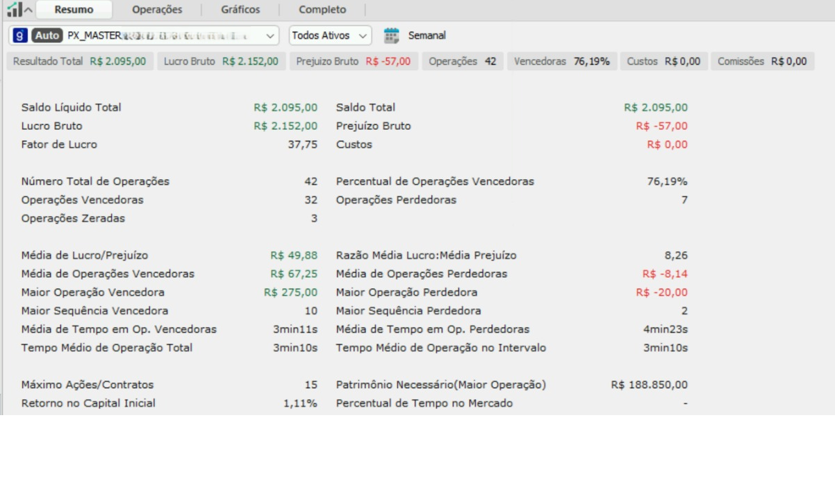This screenshot has width=835, height=504.
Task: Click the Razão Média Lucro:Média Prejuízo value 8,26
Action: point(676,255)
